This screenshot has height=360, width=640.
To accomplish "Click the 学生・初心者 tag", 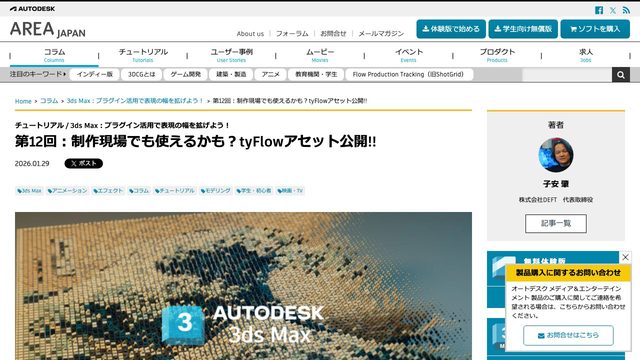I will pyautogui.click(x=253, y=191).
